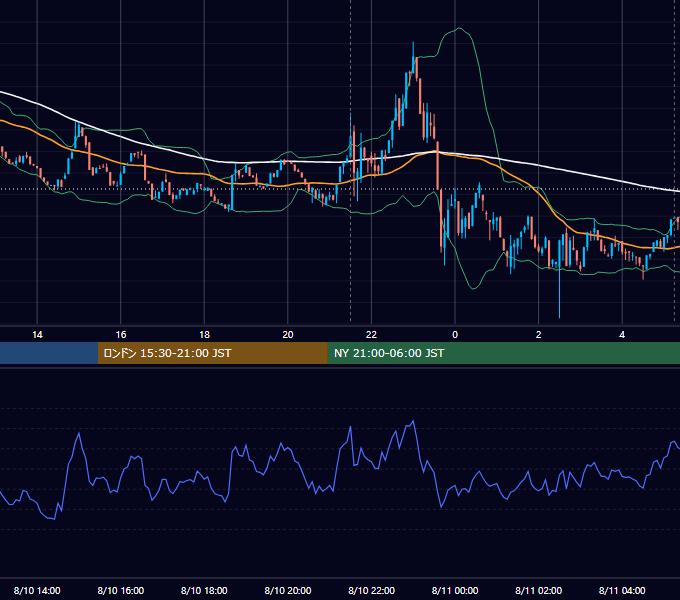The height and width of the screenshot is (600, 680).
Task: Click the hour label 16 on price chart axis
Action: coord(121,335)
